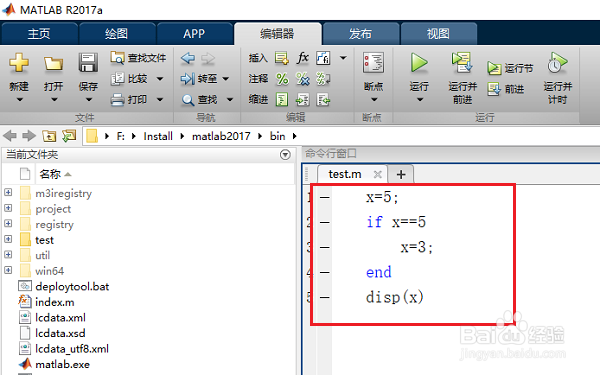Image resolution: width=600 pixels, height=375 pixels.
Task: Switch to APP tab
Action: pyautogui.click(x=194, y=34)
